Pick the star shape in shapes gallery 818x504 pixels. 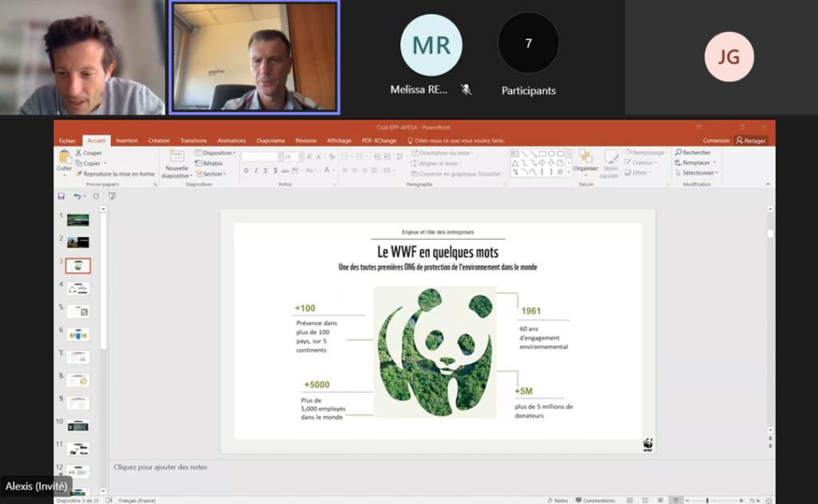click(x=560, y=172)
